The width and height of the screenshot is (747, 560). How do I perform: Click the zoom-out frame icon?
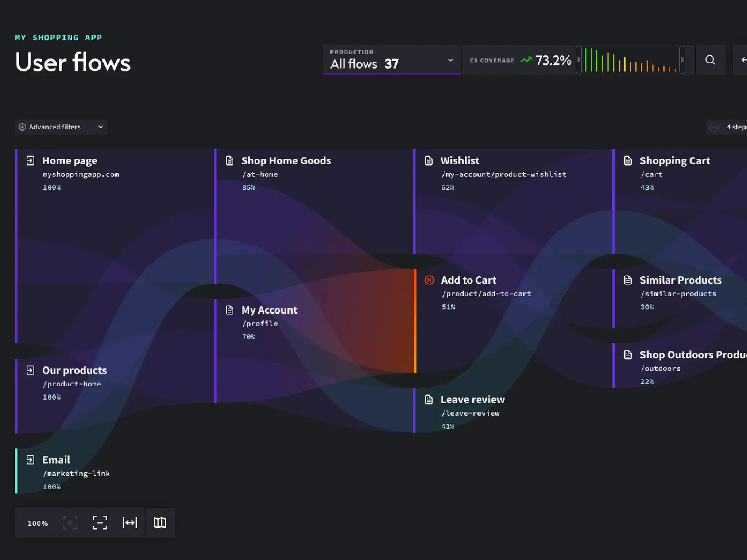(x=100, y=522)
